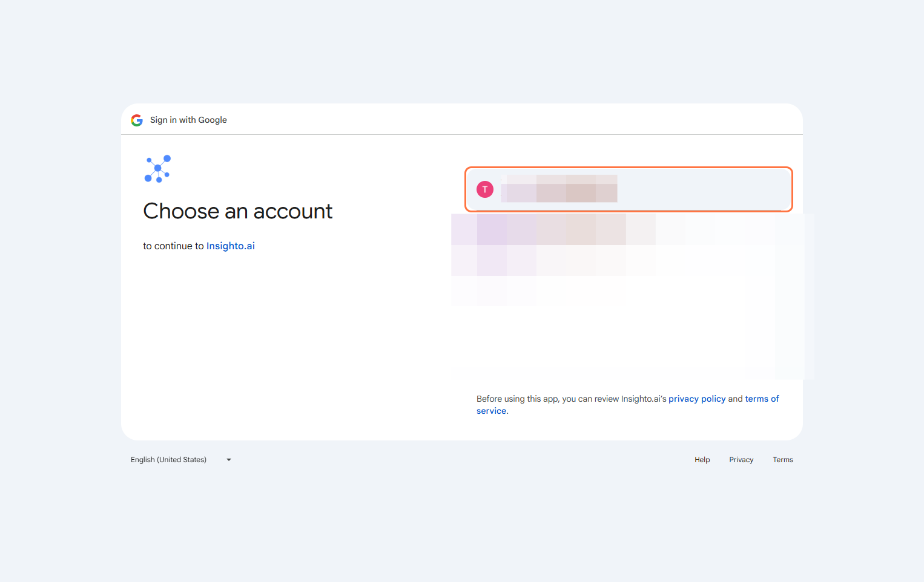Select the account with the T avatar

(x=629, y=189)
